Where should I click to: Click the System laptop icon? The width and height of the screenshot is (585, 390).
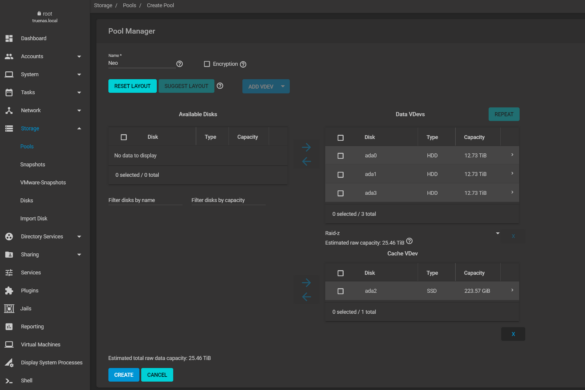click(9, 74)
